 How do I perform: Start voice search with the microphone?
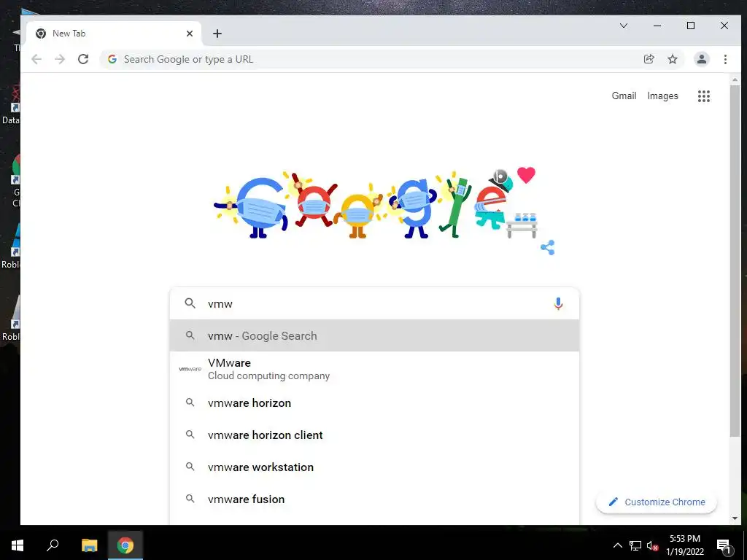coord(558,303)
